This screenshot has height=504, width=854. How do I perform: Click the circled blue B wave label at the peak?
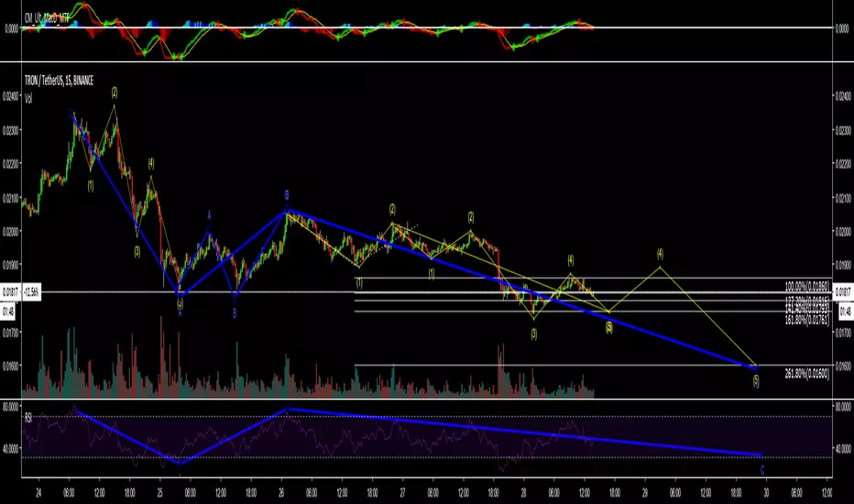(287, 195)
